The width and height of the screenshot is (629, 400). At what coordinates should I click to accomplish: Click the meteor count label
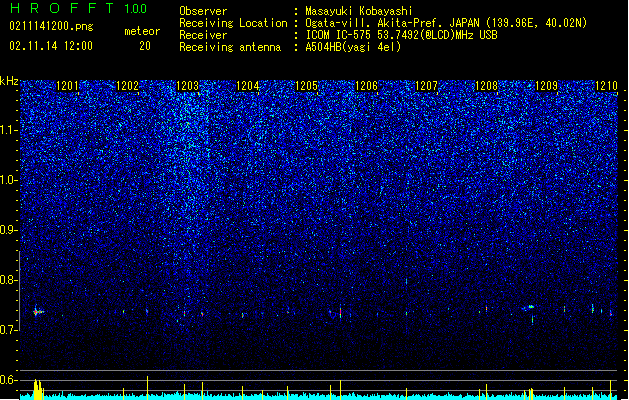tap(142, 31)
